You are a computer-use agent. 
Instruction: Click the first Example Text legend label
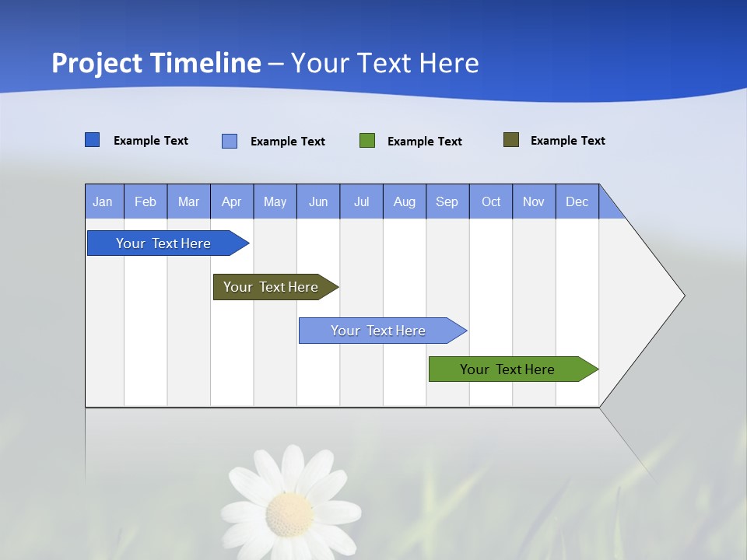click(151, 141)
